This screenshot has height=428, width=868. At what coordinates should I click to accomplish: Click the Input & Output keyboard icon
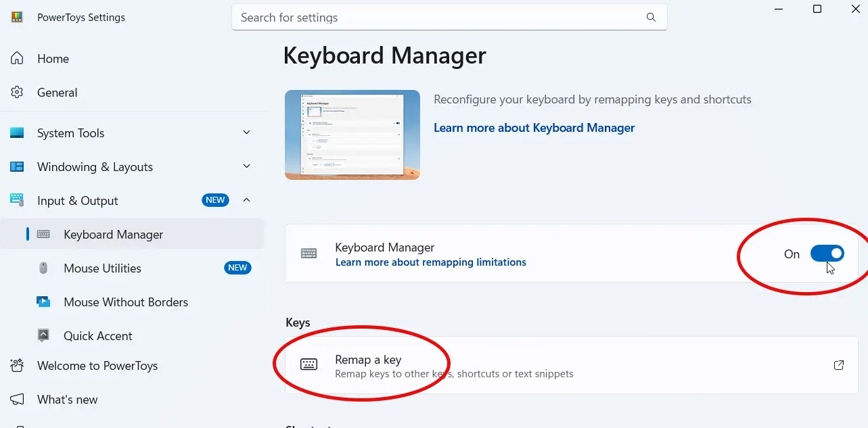(x=16, y=200)
